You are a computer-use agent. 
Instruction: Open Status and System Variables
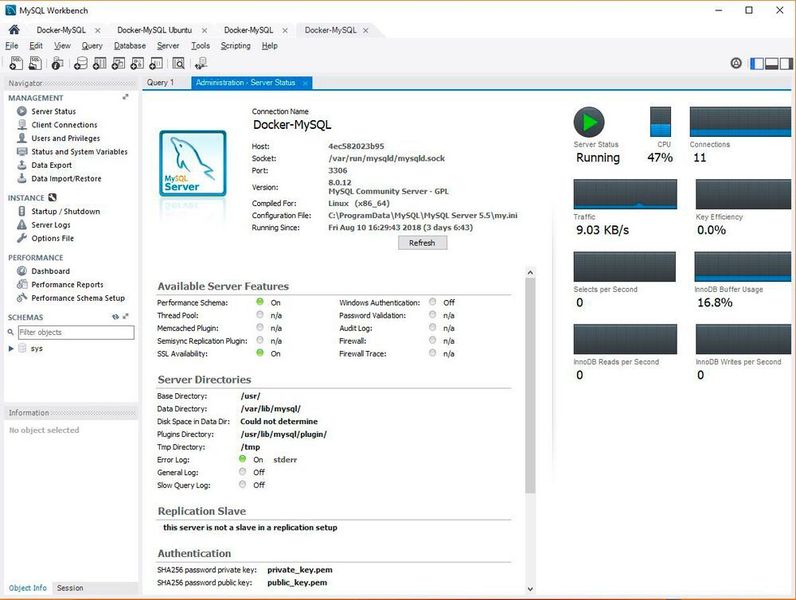[x=79, y=152]
